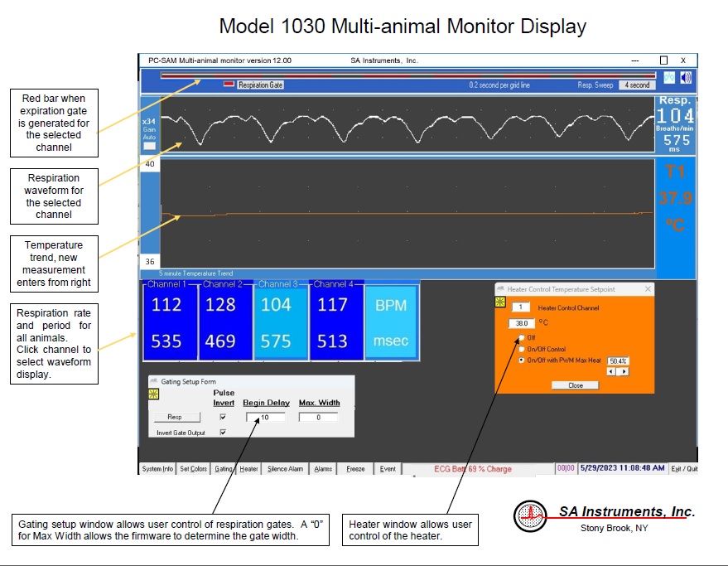This screenshot has height=566, width=728.
Task: Click the Silence Alarm button
Action: [285, 469]
